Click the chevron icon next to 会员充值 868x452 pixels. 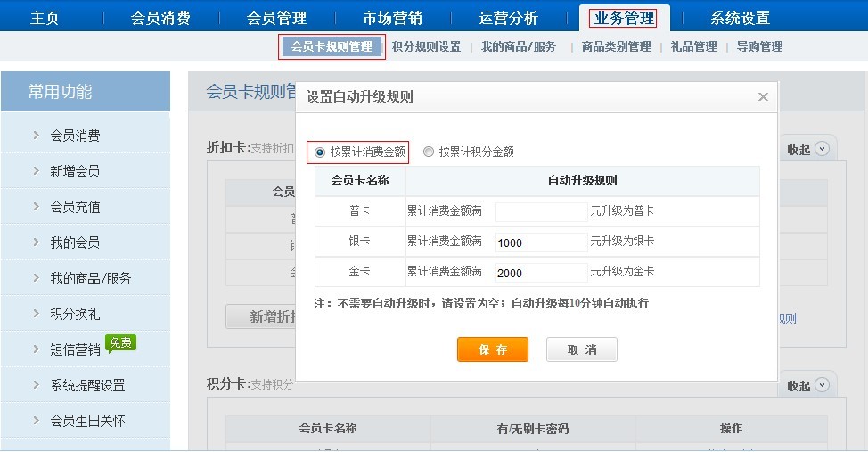coord(36,207)
